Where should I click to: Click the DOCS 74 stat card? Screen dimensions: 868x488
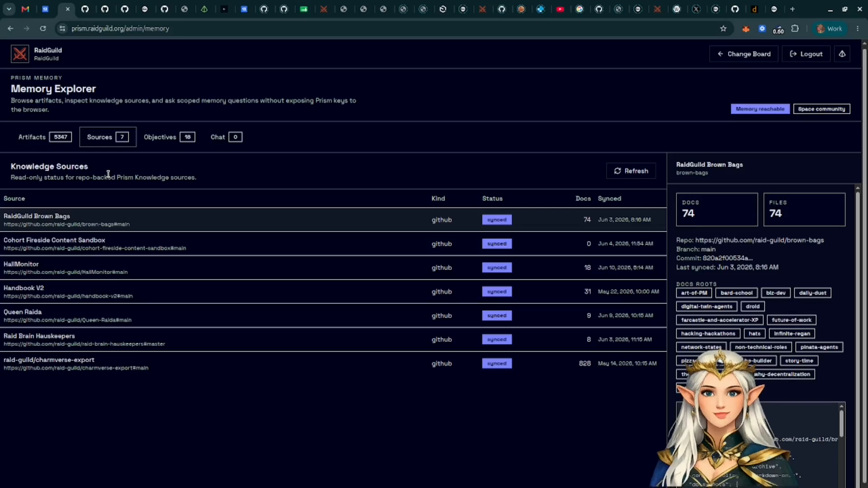[x=717, y=209]
